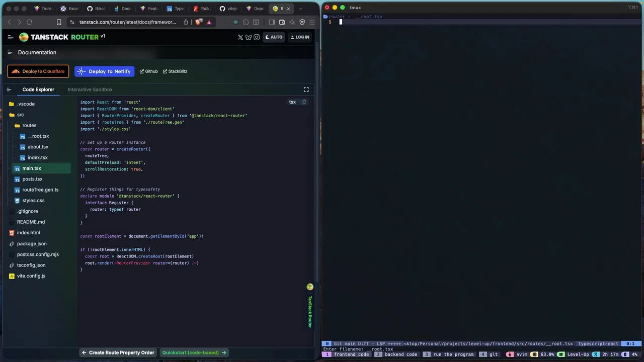The width and height of the screenshot is (644, 362).
Task: Switch to tmux window 2 backend code
Action: pos(396,354)
